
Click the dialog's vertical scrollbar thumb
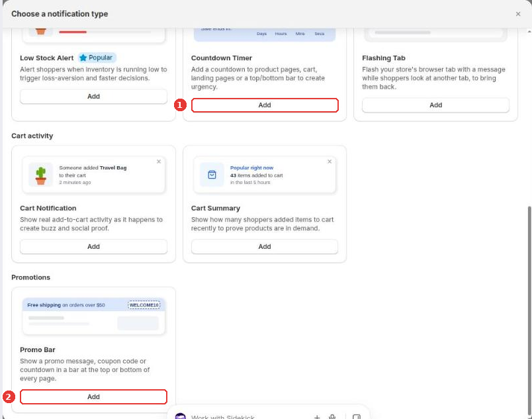click(529, 310)
